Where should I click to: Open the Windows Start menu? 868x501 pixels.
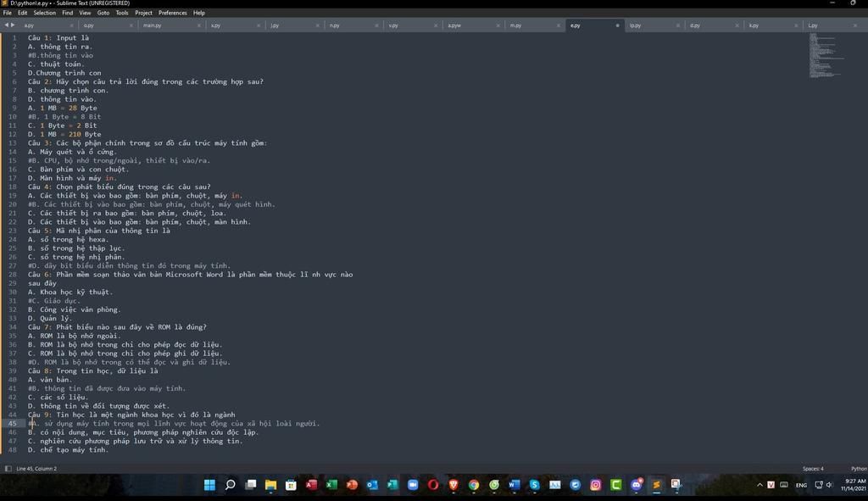[x=209, y=485]
